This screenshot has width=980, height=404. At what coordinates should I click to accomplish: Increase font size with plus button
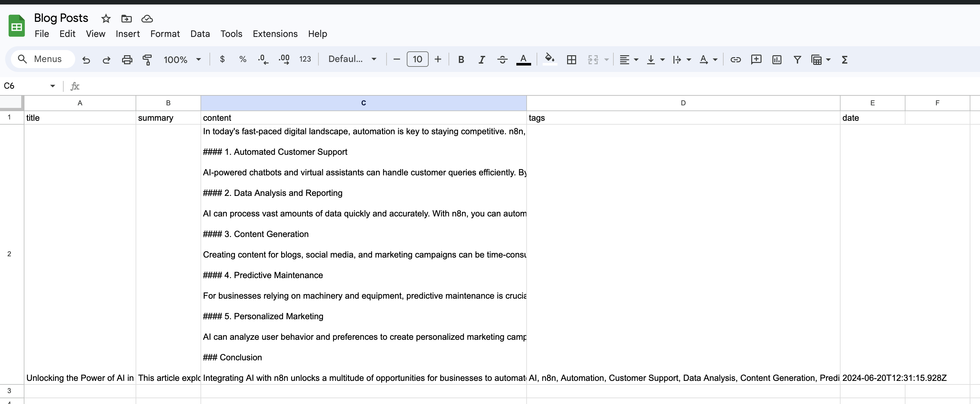click(438, 59)
